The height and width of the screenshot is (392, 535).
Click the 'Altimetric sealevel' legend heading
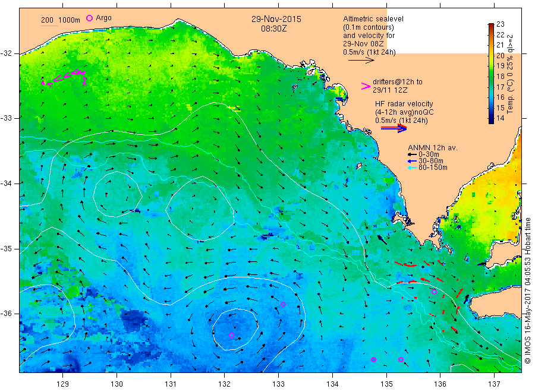point(373,19)
